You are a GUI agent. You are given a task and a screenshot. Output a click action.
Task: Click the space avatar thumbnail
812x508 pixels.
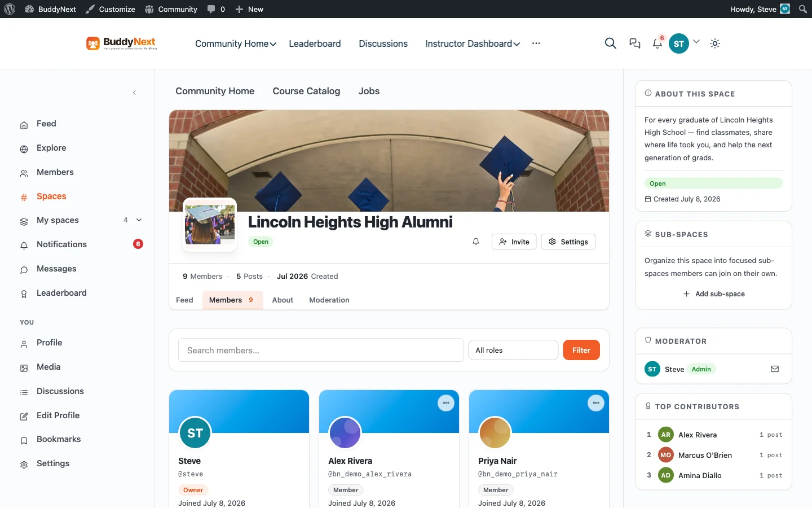pyautogui.click(x=210, y=225)
